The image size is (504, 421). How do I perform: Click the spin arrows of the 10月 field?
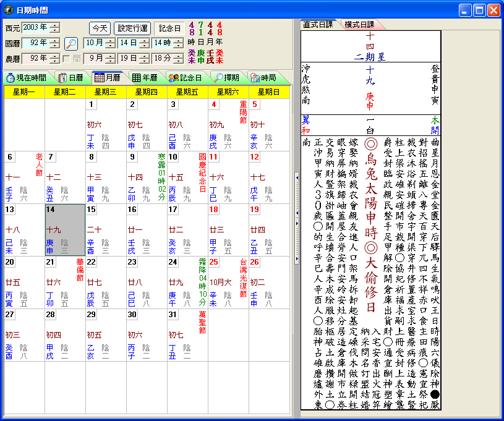[111, 43]
